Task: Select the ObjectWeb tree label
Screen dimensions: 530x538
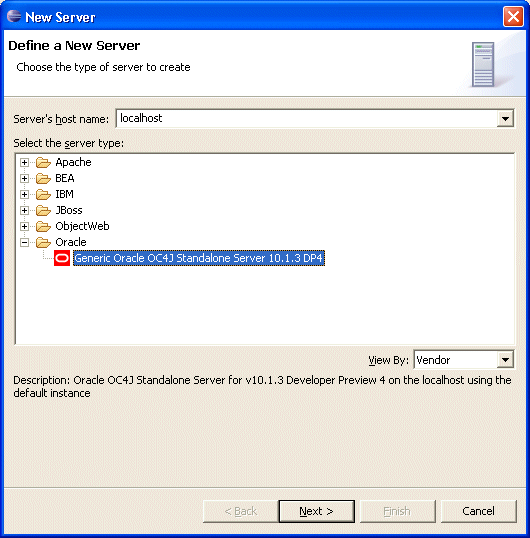Action: (82, 226)
